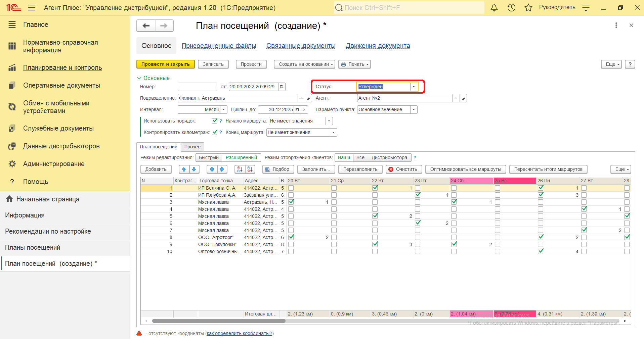Select Быстрый editing mode
Image resolution: width=644 pixels, height=339 pixels.
[x=209, y=157]
